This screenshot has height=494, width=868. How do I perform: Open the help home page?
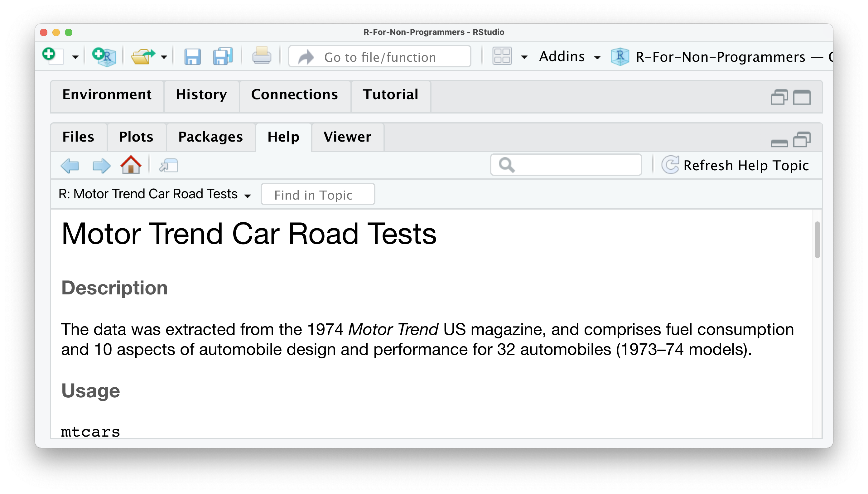(x=131, y=165)
